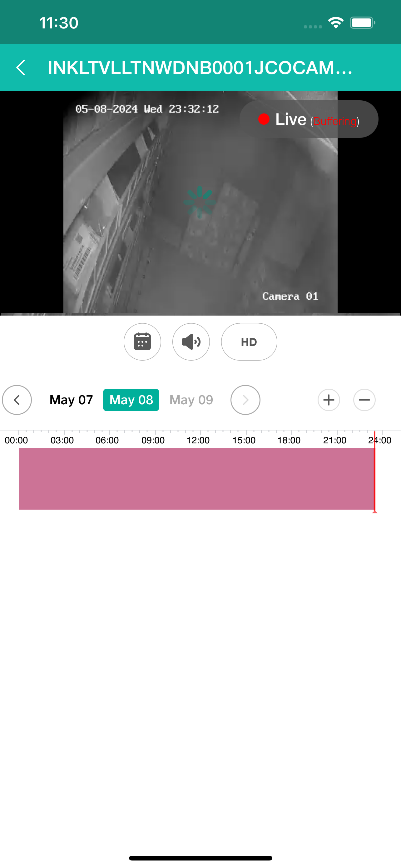
Task: Select the May 07 date
Action: point(71,400)
